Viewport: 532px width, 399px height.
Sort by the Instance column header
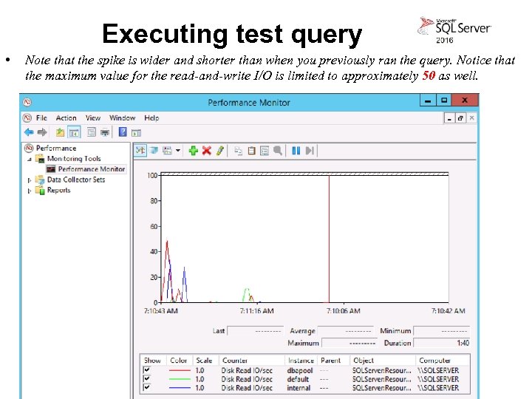(301, 361)
